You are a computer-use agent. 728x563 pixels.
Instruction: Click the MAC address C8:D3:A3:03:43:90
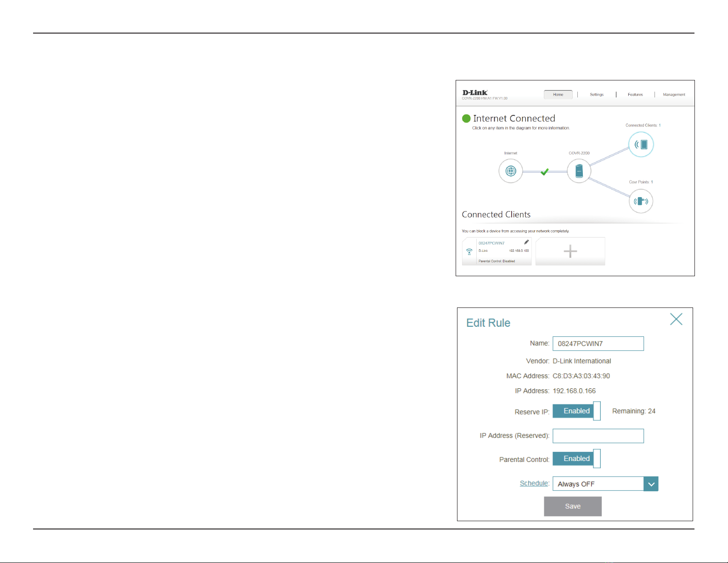point(581,376)
